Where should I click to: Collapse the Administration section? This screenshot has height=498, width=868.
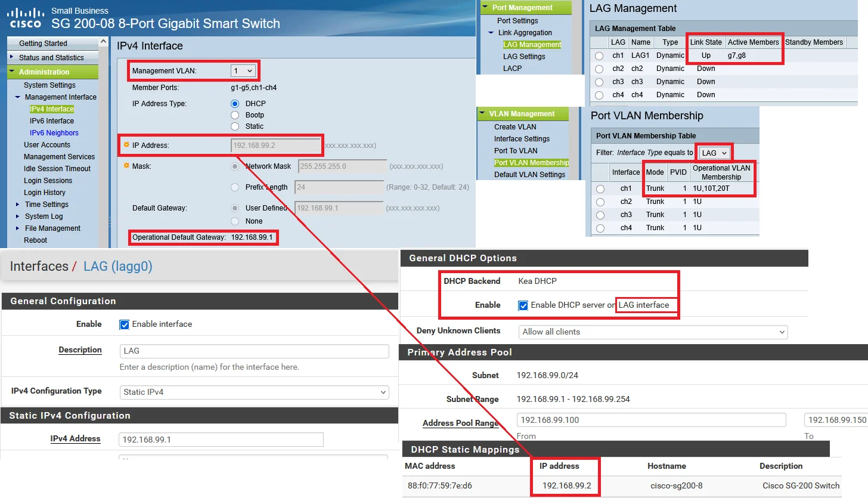point(12,72)
